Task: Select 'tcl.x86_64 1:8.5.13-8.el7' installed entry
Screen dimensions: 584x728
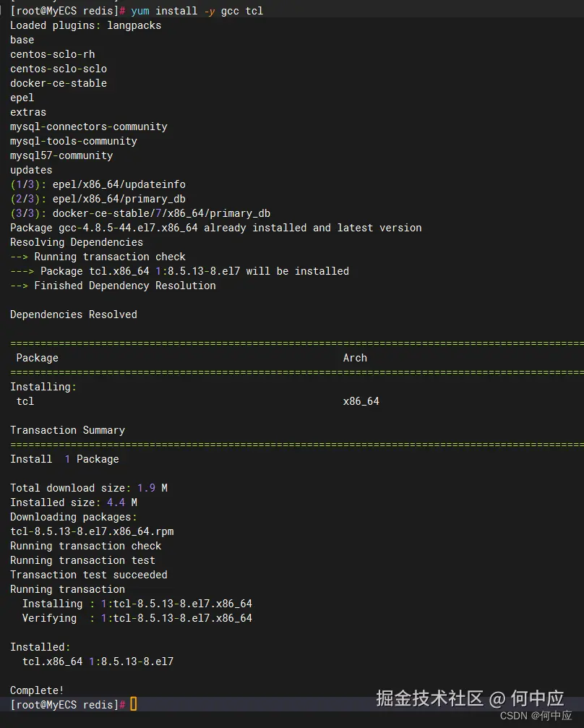Action: (x=98, y=661)
